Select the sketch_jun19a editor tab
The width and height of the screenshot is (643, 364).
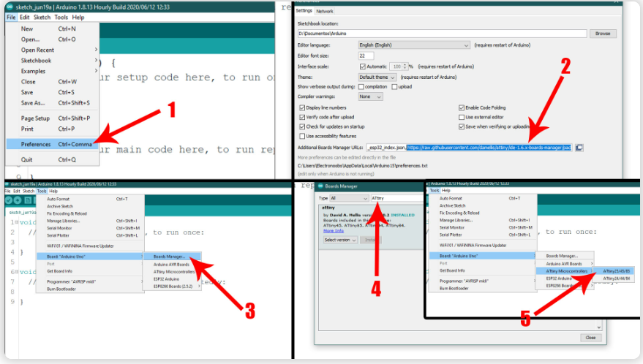(22, 212)
